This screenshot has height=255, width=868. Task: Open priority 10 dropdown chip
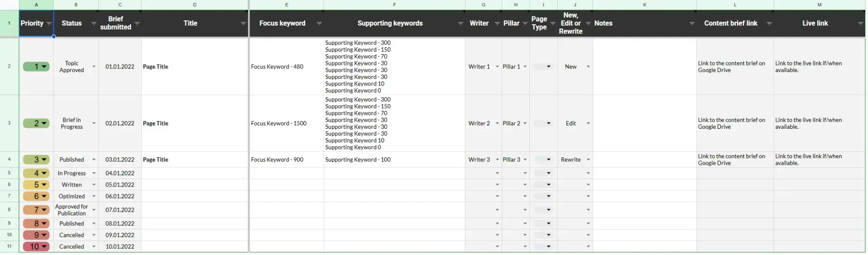36,246
